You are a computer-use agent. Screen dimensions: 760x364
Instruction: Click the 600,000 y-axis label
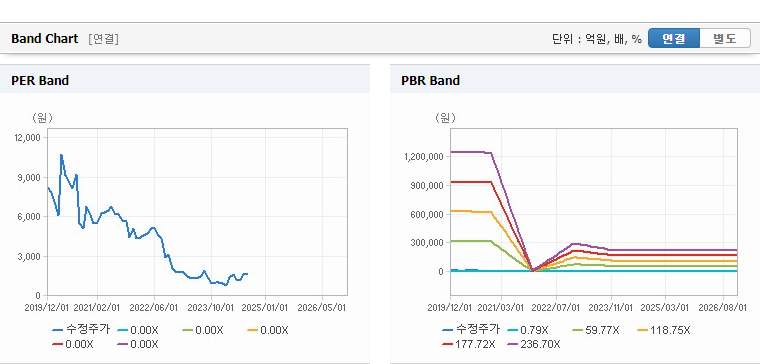tap(427, 214)
